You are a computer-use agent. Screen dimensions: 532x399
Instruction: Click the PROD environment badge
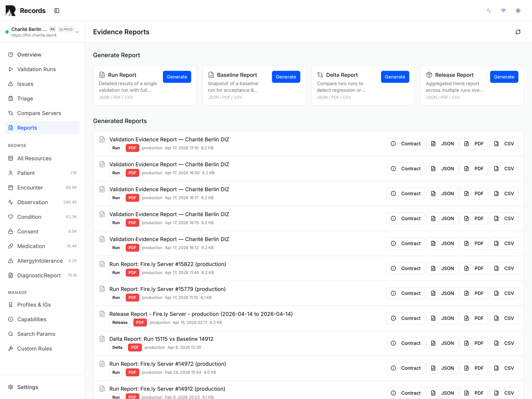(66, 29)
